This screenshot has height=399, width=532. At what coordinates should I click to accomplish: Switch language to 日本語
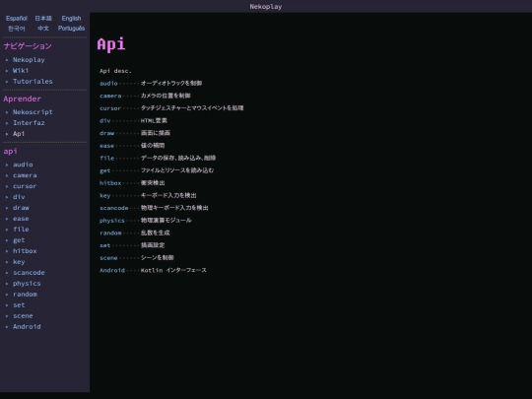[43, 19]
